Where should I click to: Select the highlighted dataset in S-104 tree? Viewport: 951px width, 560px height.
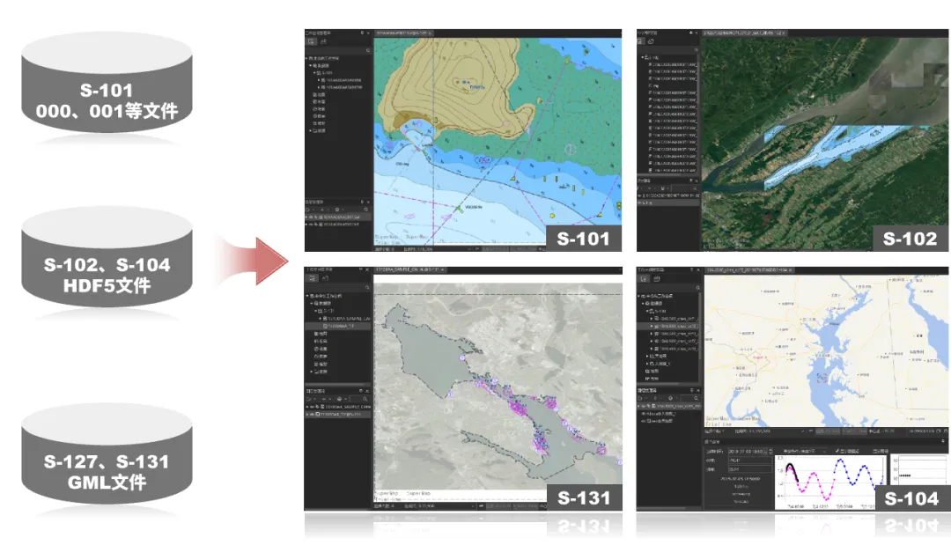click(676, 326)
